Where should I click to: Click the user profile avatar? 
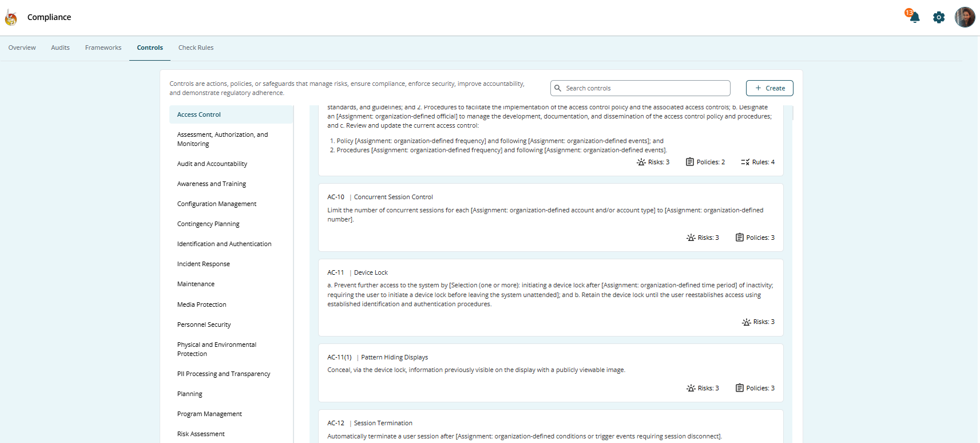click(965, 17)
